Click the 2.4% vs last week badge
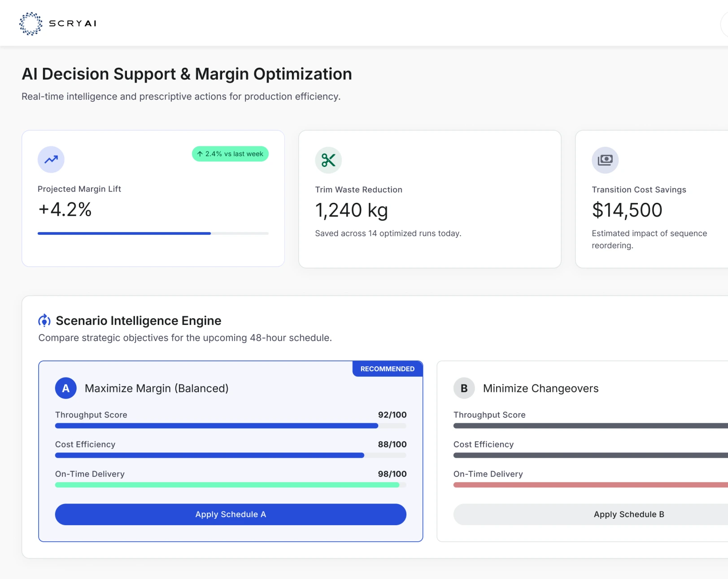This screenshot has height=579, width=728. click(x=230, y=154)
